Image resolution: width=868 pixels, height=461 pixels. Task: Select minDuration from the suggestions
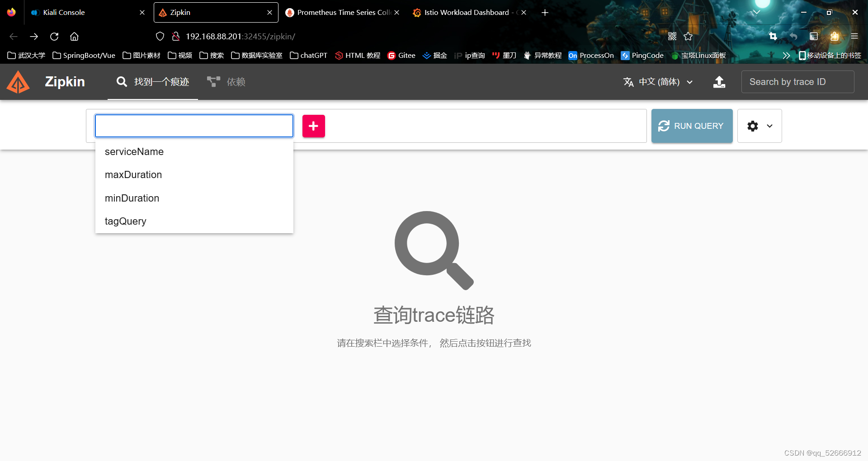194,198
